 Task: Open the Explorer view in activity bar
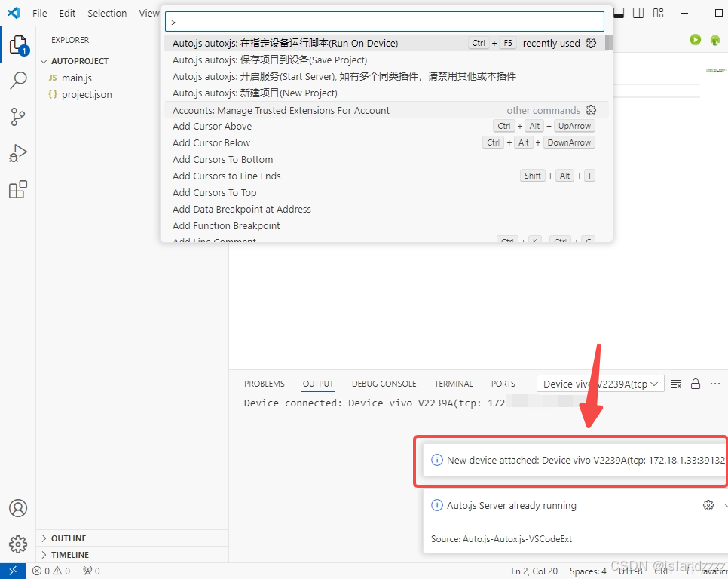(18, 44)
